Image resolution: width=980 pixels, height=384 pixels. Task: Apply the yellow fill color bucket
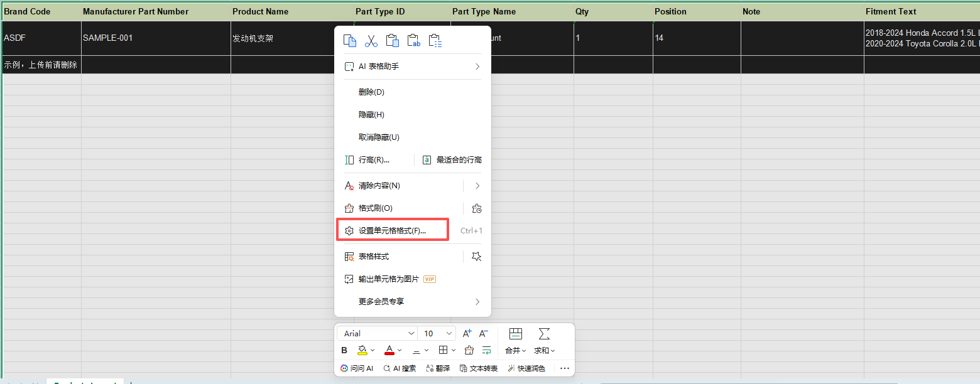pos(362,350)
